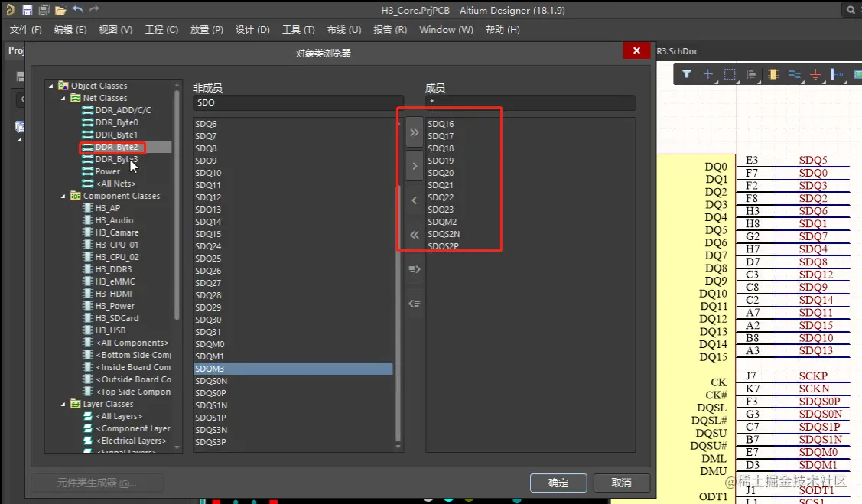Screen dimensions: 862x504
Task: Close the 对象类浏览器 dialog
Action: [636, 50]
